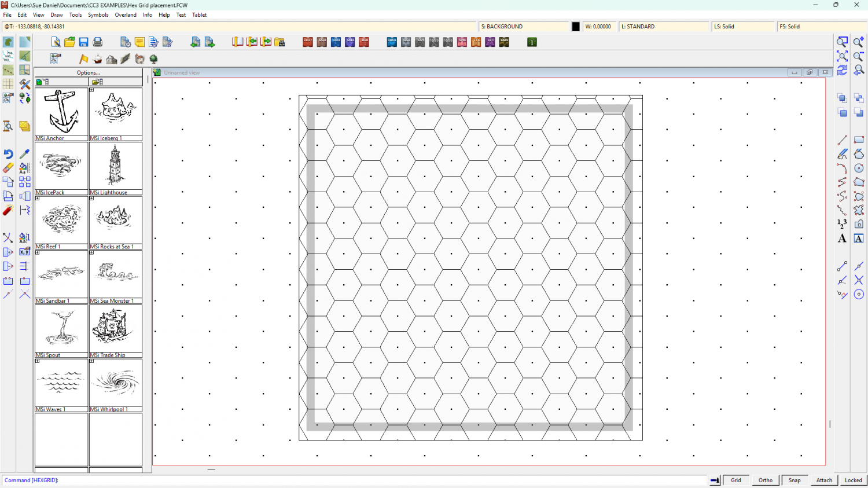The width and height of the screenshot is (868, 488).
Task: Select the Erase tool
Action: pyautogui.click(x=8, y=168)
